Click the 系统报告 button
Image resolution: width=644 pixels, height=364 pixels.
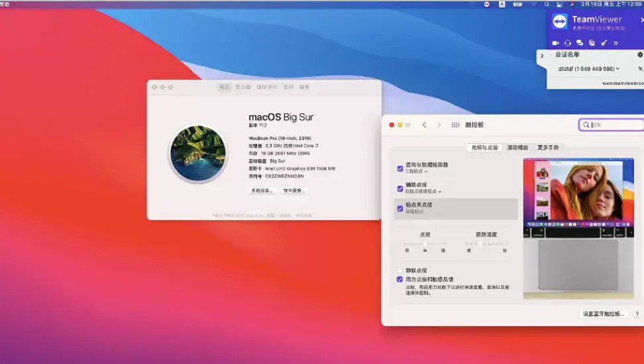click(x=262, y=191)
